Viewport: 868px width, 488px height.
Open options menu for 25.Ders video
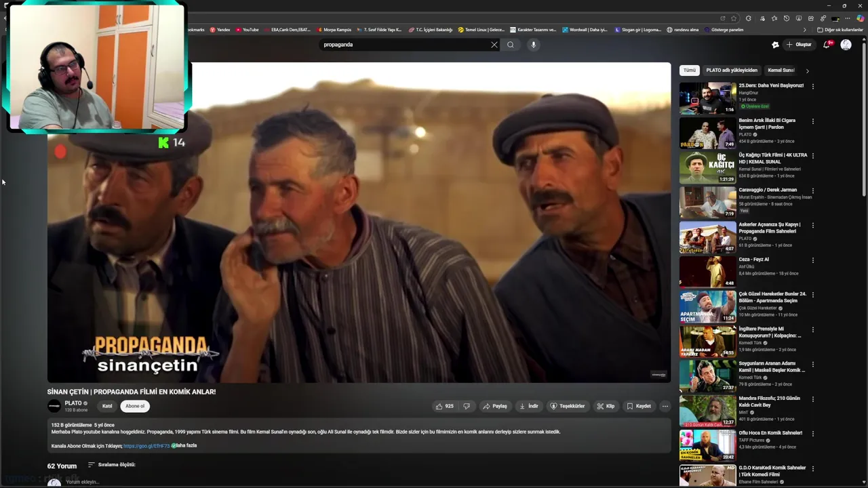(812, 86)
